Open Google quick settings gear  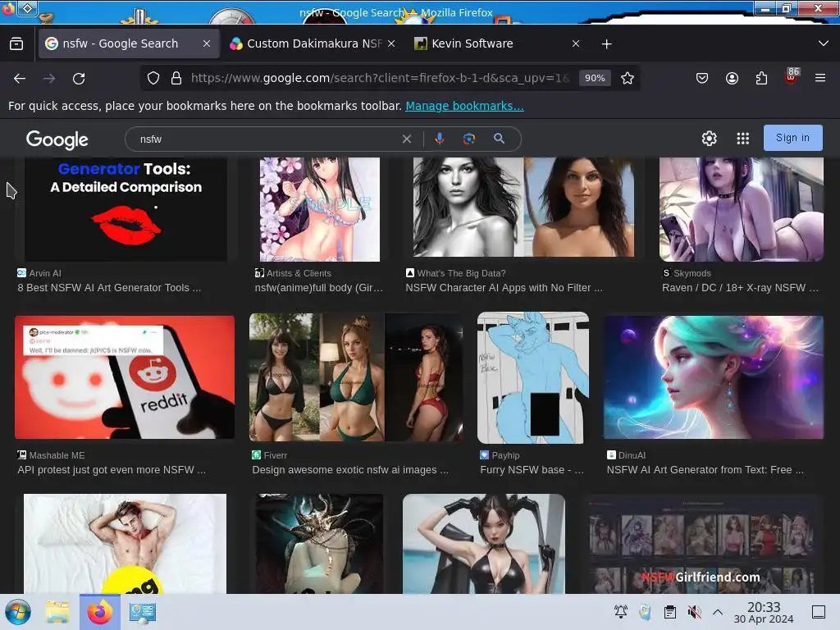710,138
